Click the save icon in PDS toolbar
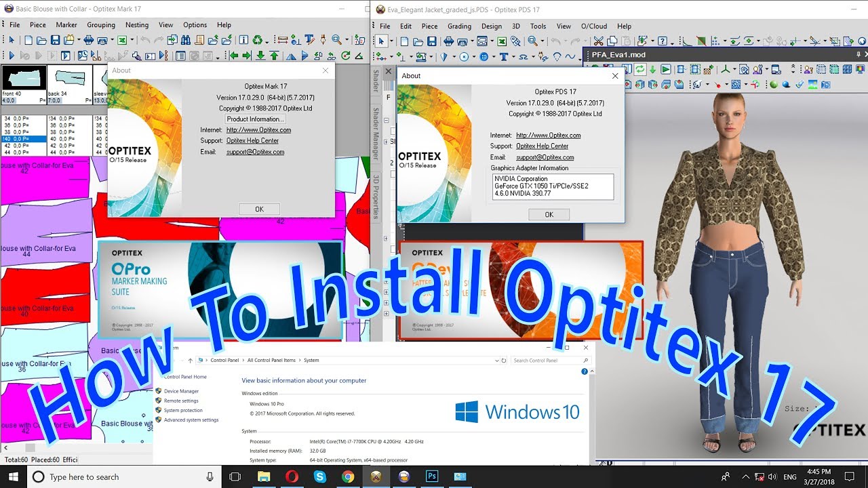Viewport: 868px width, 488px height. pos(432,41)
